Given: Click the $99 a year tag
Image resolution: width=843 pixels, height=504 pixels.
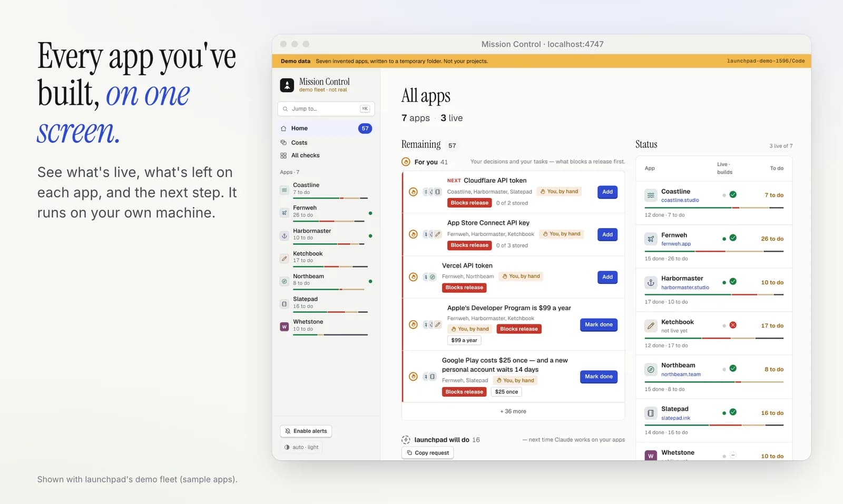Looking at the screenshot, I should click(464, 340).
